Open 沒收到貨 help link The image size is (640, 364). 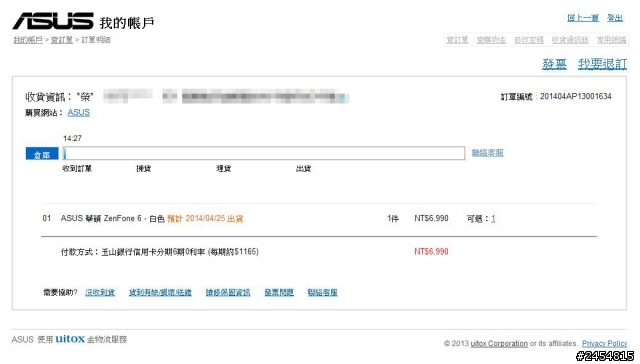pyautogui.click(x=100, y=293)
